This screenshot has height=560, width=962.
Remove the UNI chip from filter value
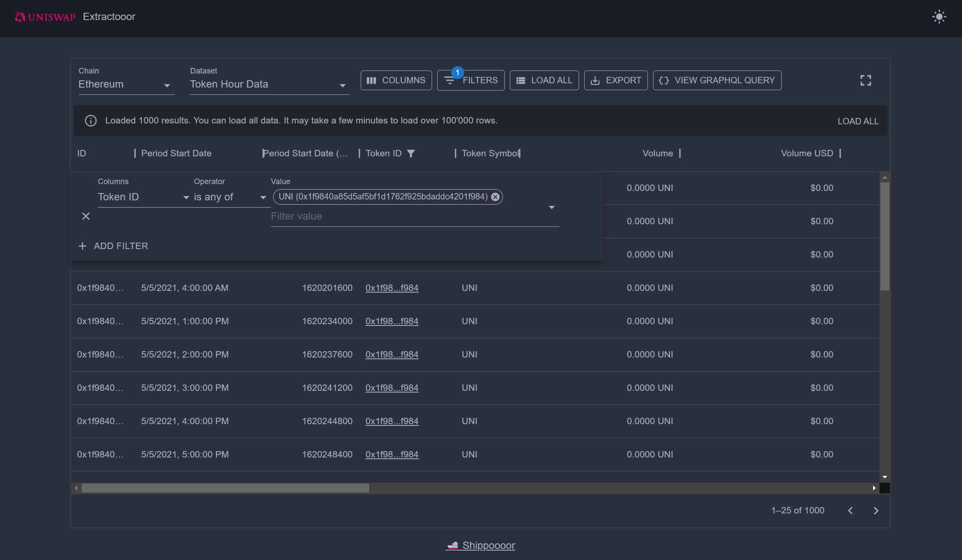(x=495, y=197)
